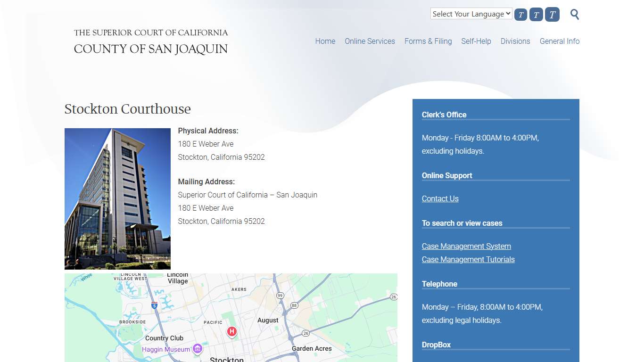
Task: Navigate to the Home menu item
Action: tap(325, 41)
